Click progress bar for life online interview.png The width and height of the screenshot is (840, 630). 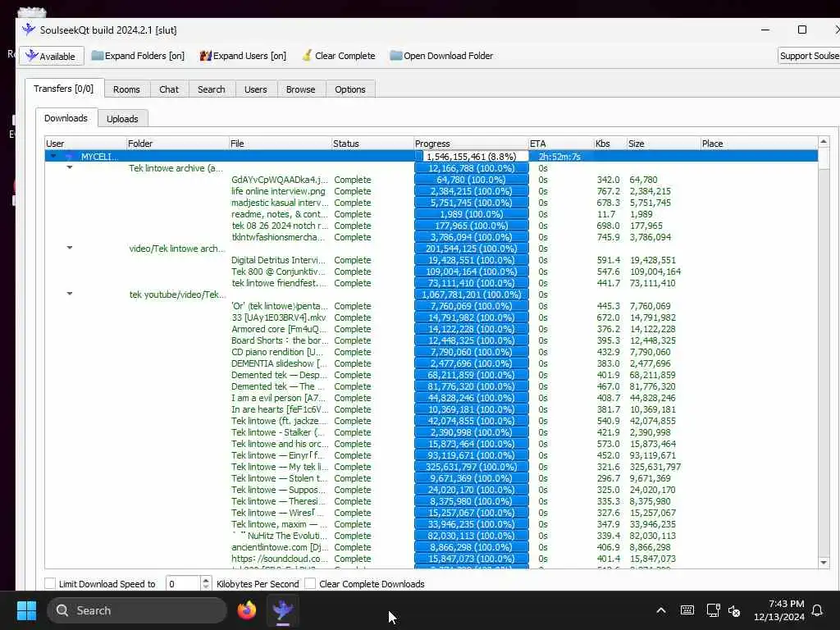[472, 191]
